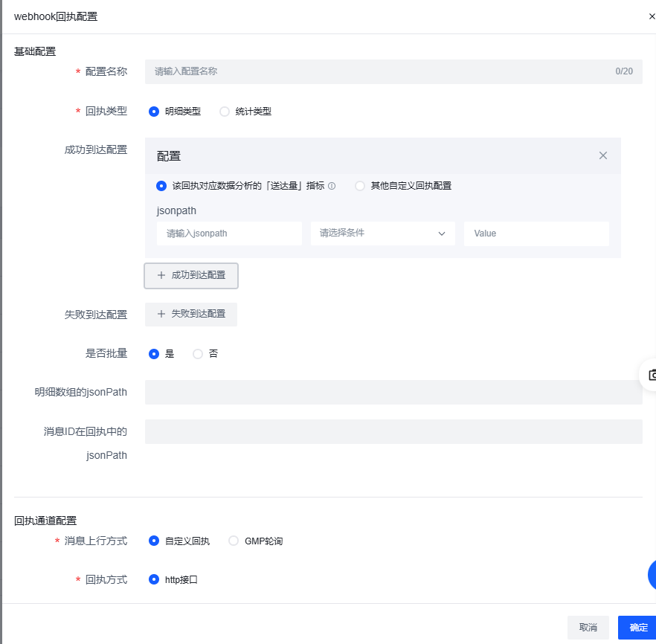Open the 请选择条件 dropdown
Image resolution: width=656 pixels, height=644 pixels.
click(x=383, y=234)
